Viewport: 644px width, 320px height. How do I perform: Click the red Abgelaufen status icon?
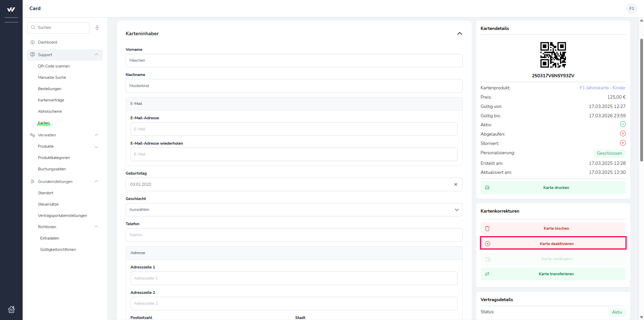click(x=623, y=134)
